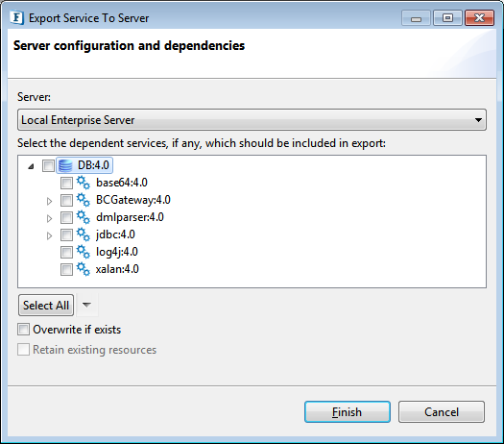The width and height of the screenshot is (504, 444).
Task: Click the xalan:4.0 gear icon
Action: (84, 270)
